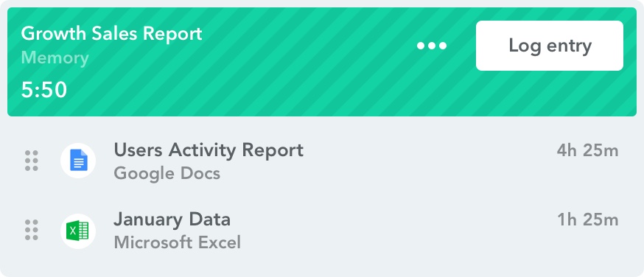Grab the drag handle beside January Data
The width and height of the screenshot is (644, 277).
(32, 230)
